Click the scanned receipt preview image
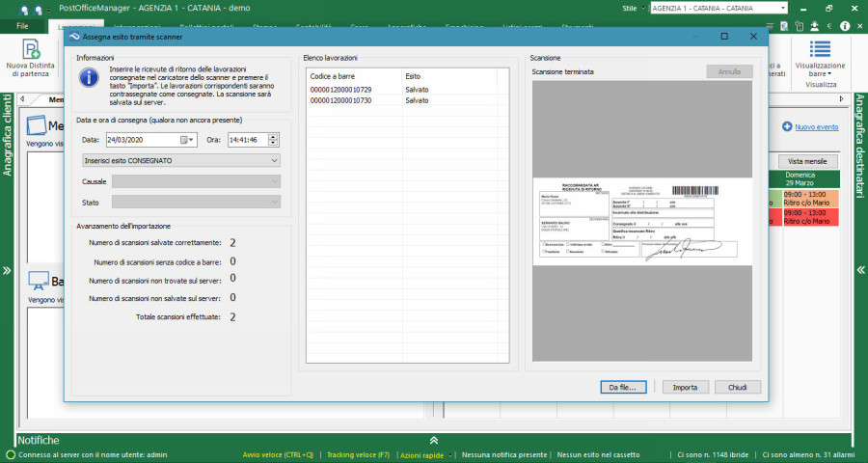Screen dimensions: 868x463 (642, 222)
